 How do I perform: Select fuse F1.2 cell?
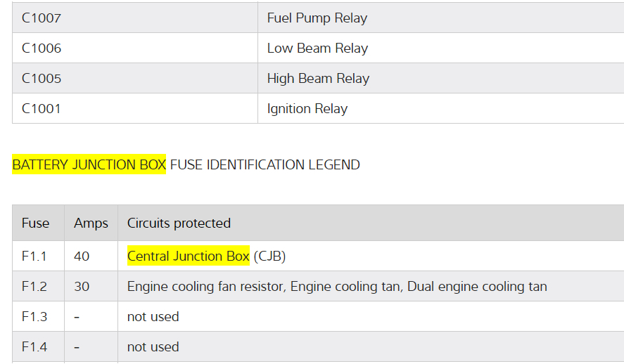click(x=34, y=287)
